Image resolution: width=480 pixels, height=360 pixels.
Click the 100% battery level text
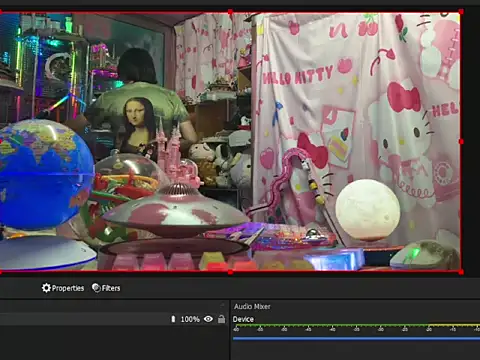[190, 319]
